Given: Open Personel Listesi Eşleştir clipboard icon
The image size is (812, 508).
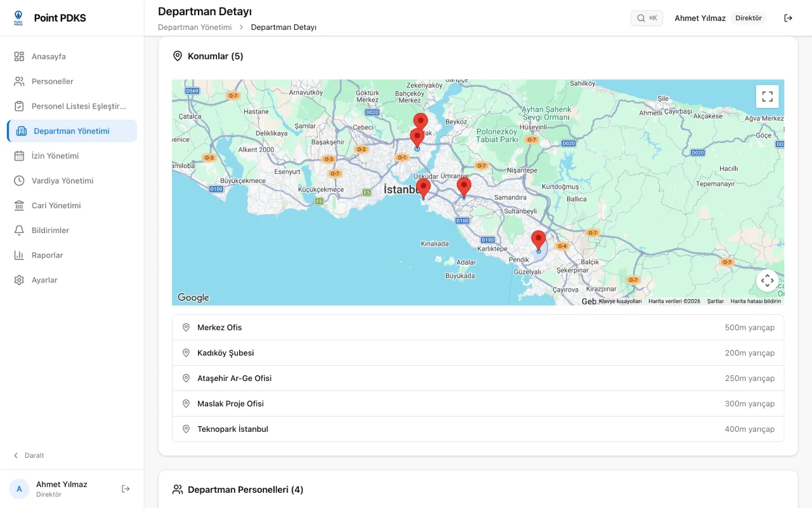Looking at the screenshot, I should click(19, 106).
